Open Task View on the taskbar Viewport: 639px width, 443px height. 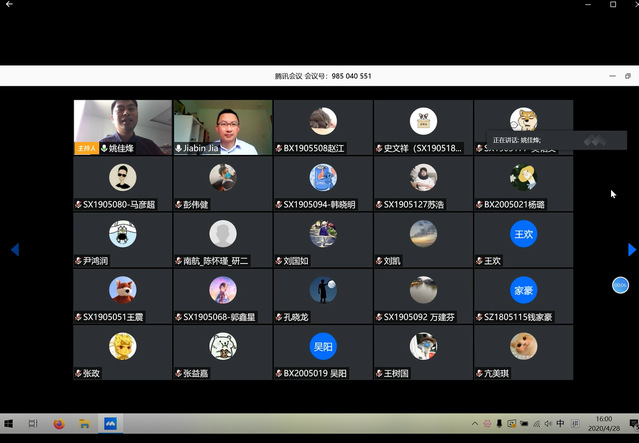[x=33, y=423]
